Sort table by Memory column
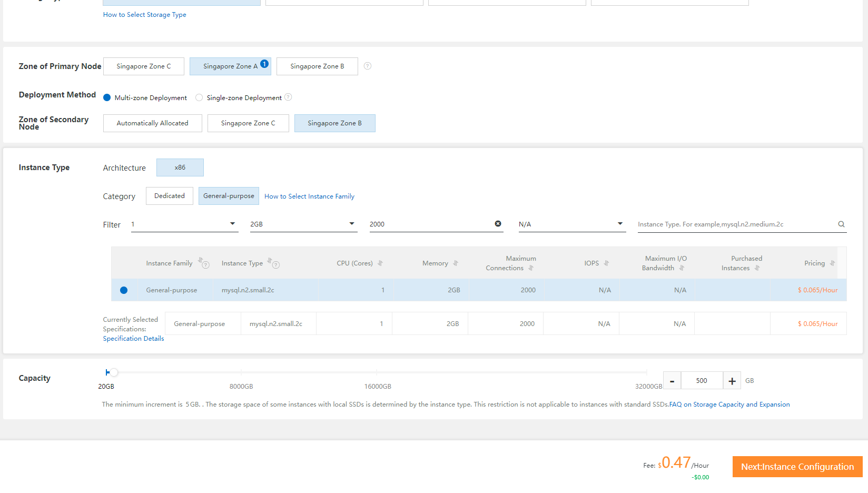The image size is (868, 493). click(x=456, y=263)
